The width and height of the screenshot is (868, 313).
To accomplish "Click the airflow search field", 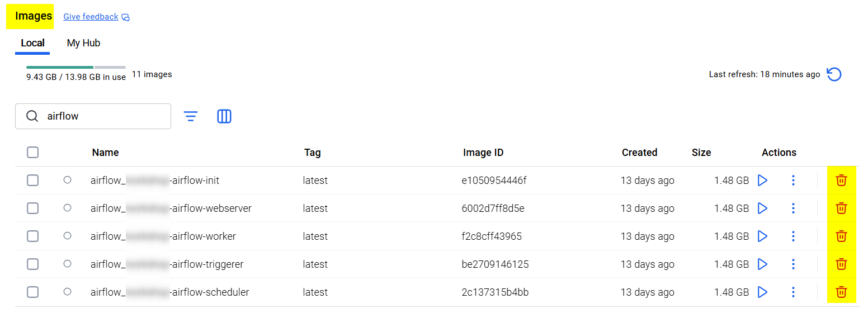I will pyautogui.click(x=101, y=116).
